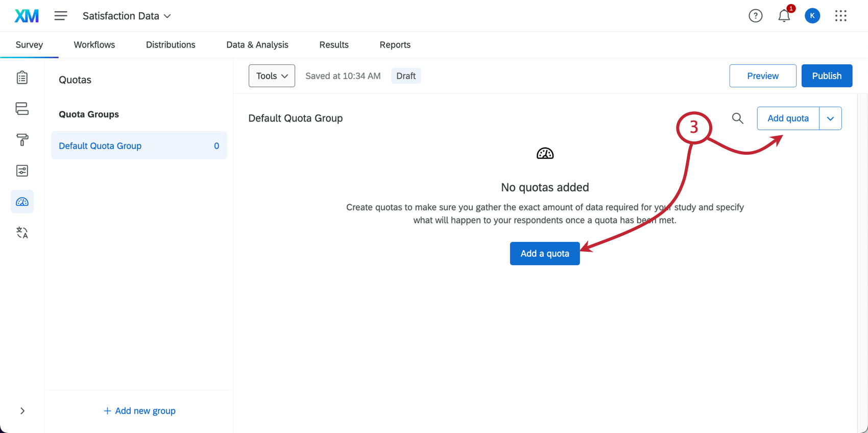868x433 pixels.
Task: Open Look and Feel paint roller icon
Action: [x=22, y=140]
